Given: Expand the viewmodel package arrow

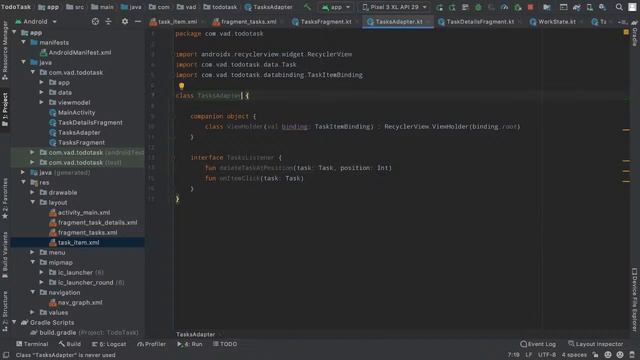Looking at the screenshot, I should (42, 102).
